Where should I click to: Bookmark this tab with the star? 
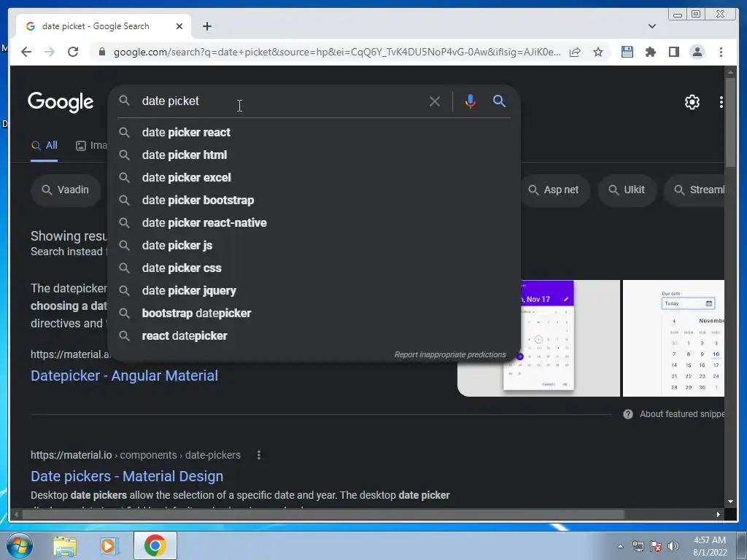[x=598, y=52]
